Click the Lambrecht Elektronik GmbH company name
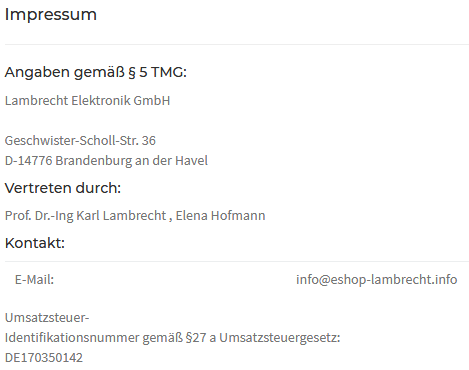This screenshot has width=469, height=370. [x=87, y=100]
